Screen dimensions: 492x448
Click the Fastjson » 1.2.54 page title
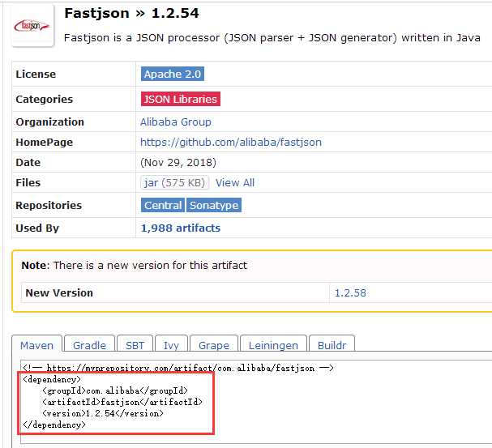click(x=131, y=14)
